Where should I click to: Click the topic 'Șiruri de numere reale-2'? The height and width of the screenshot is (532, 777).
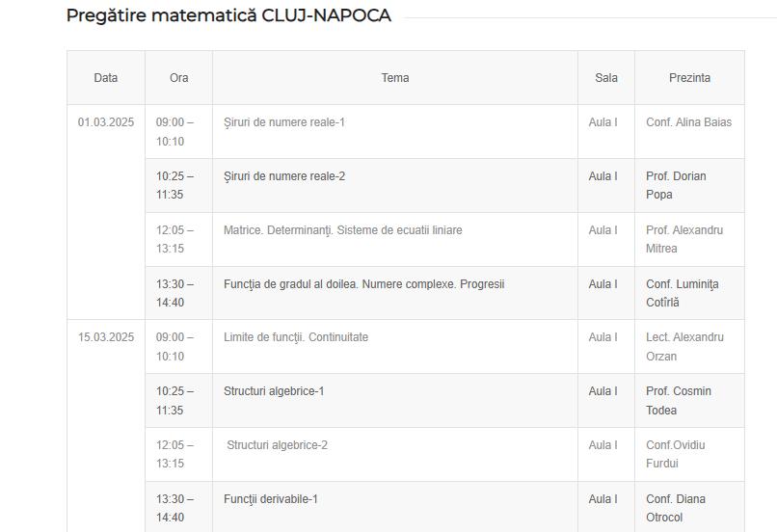click(284, 176)
